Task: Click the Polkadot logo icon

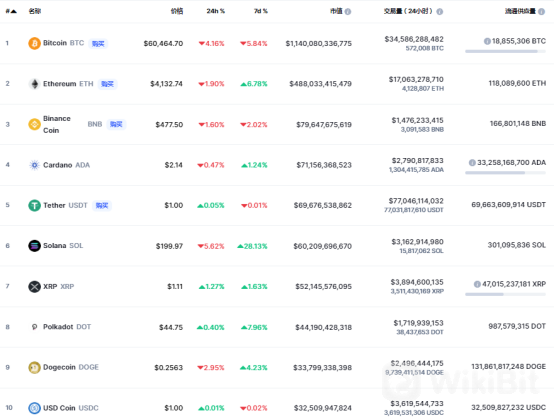Action: point(34,327)
